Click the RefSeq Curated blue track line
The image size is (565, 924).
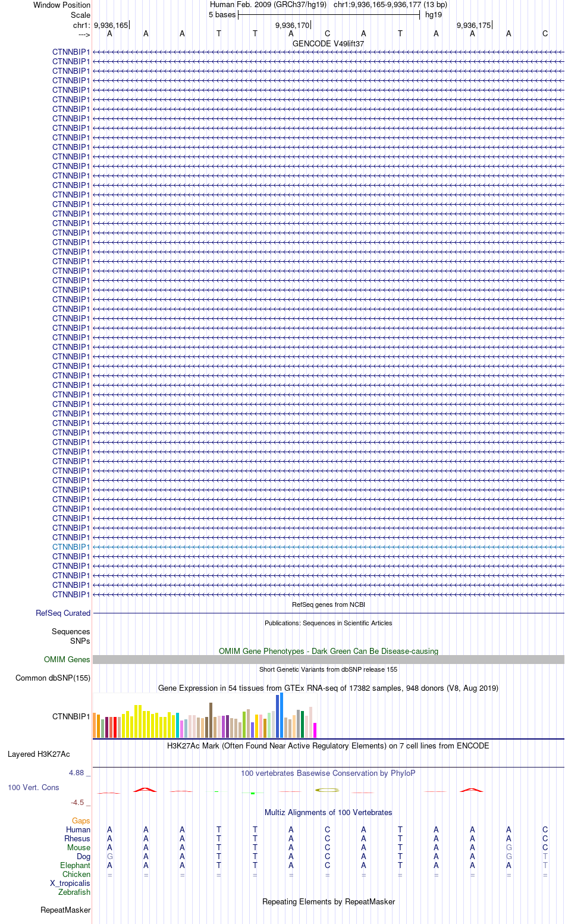pos(328,613)
